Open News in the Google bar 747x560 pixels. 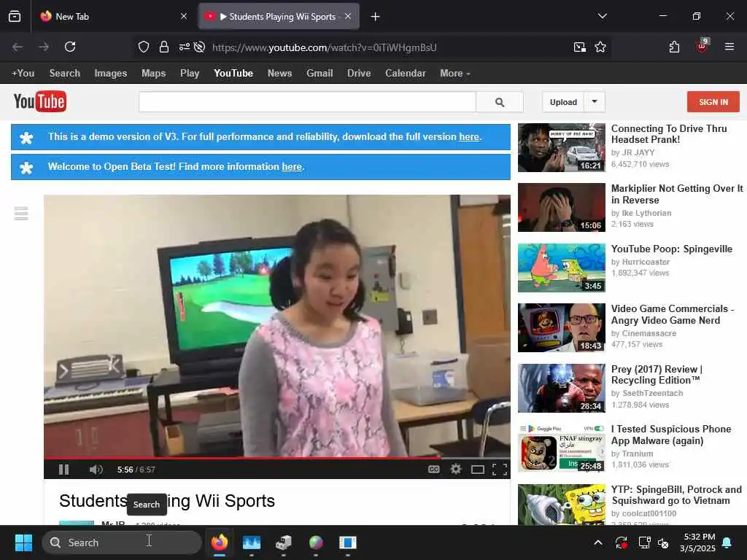click(279, 74)
